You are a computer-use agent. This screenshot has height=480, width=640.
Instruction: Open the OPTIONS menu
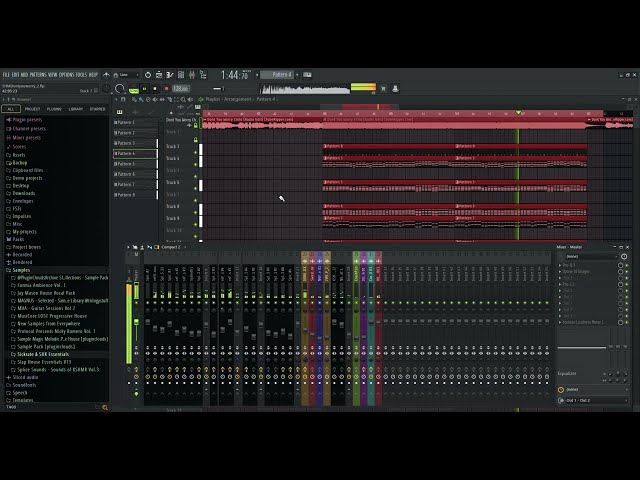point(67,75)
